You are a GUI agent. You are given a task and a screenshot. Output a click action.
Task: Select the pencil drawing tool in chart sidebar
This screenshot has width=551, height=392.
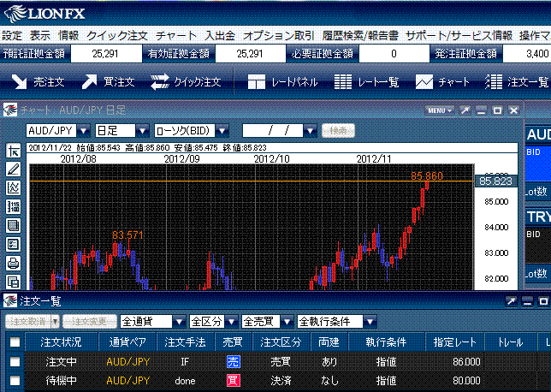[x=14, y=169]
